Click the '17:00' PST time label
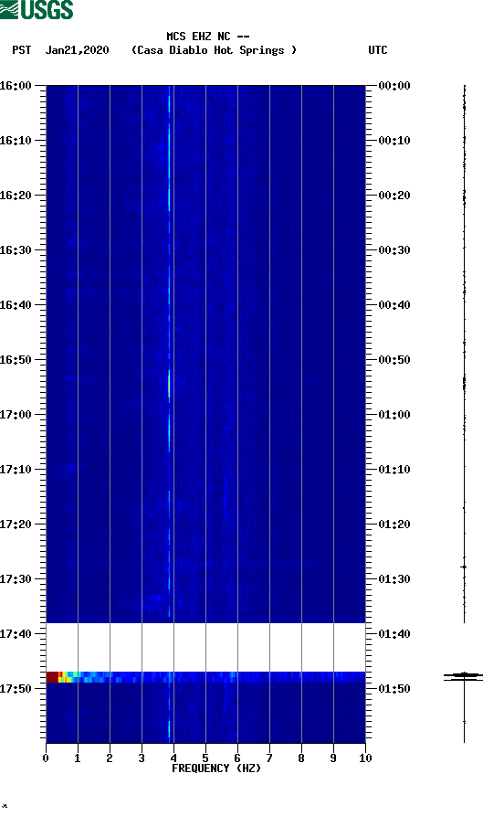The image size is (504, 816). (x=16, y=415)
